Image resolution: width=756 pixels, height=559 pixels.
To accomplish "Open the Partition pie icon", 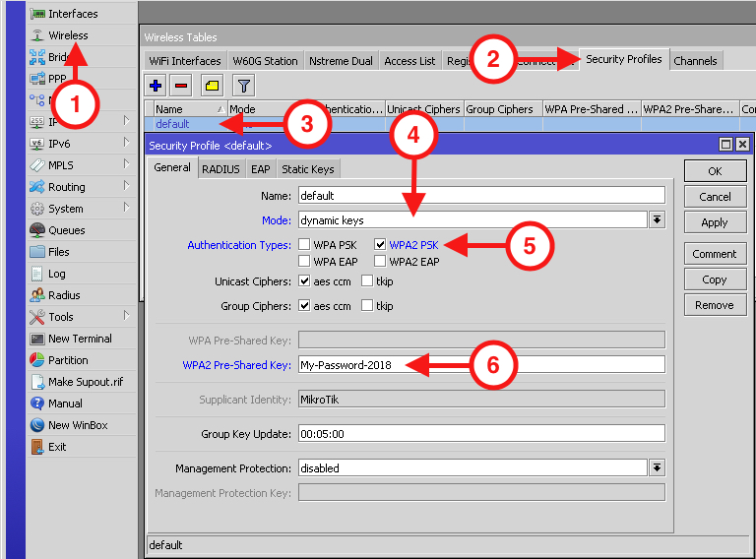I will coord(37,360).
